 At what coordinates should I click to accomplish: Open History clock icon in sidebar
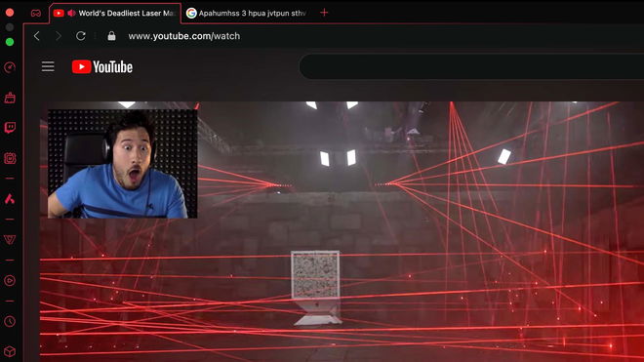[x=10, y=321]
